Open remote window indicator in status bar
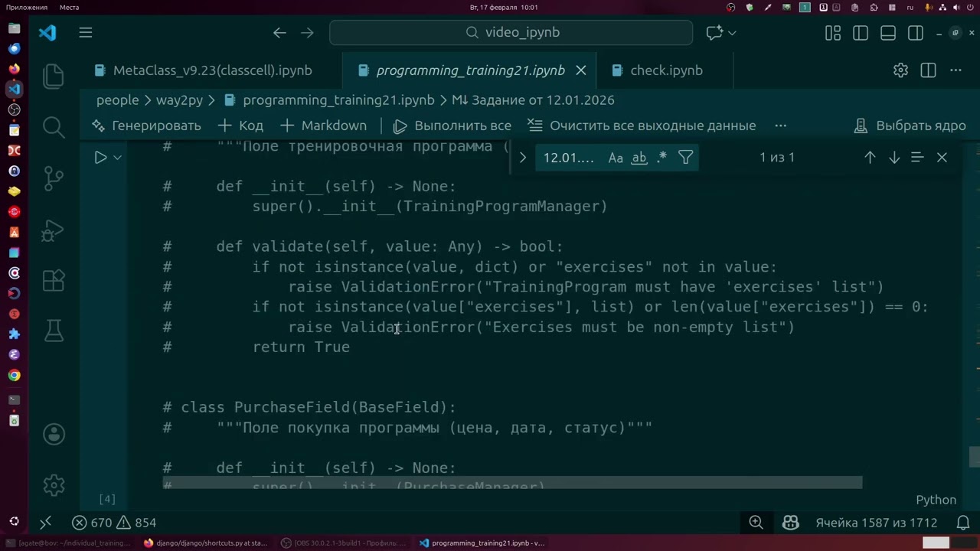 45,523
